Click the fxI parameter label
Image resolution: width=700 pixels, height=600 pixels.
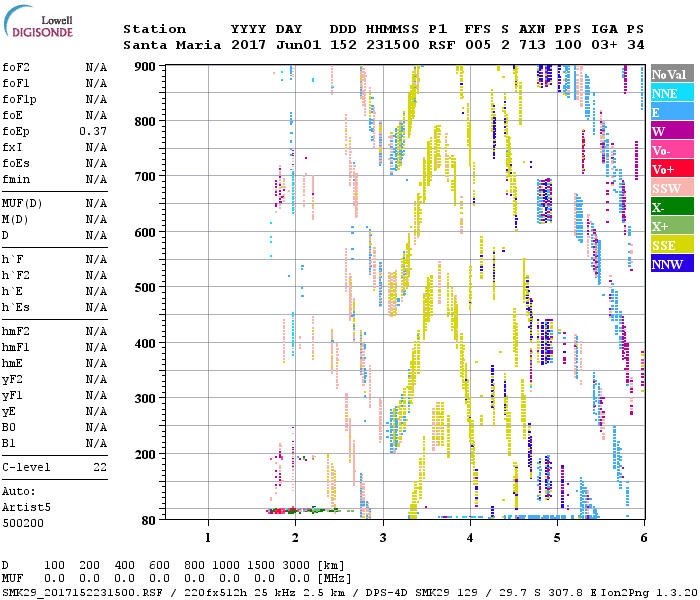(x=12, y=147)
